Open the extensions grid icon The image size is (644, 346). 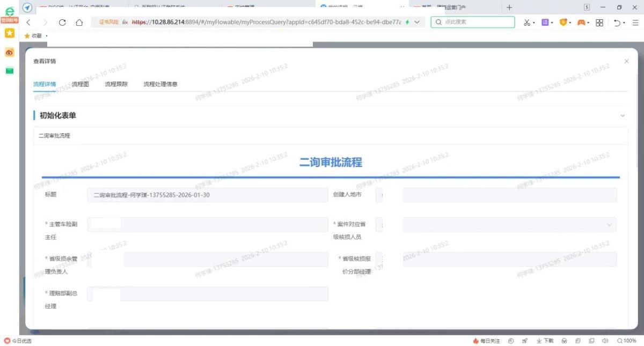(599, 23)
